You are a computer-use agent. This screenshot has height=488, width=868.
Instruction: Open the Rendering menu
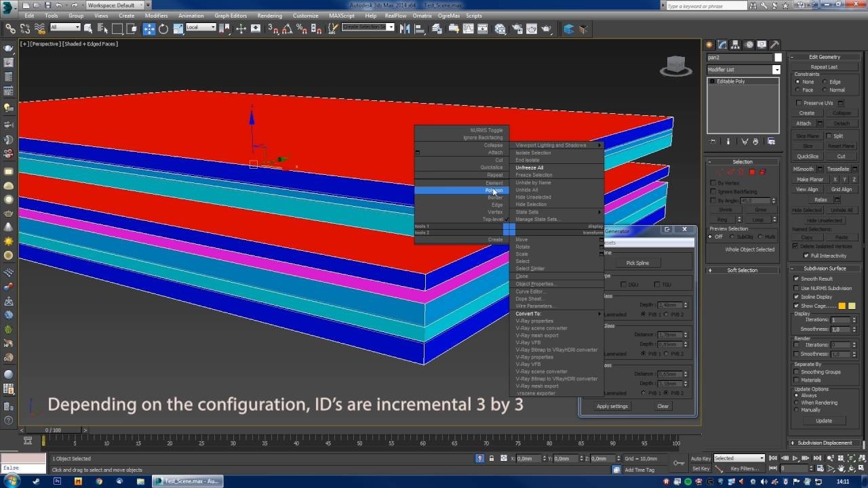tap(269, 16)
